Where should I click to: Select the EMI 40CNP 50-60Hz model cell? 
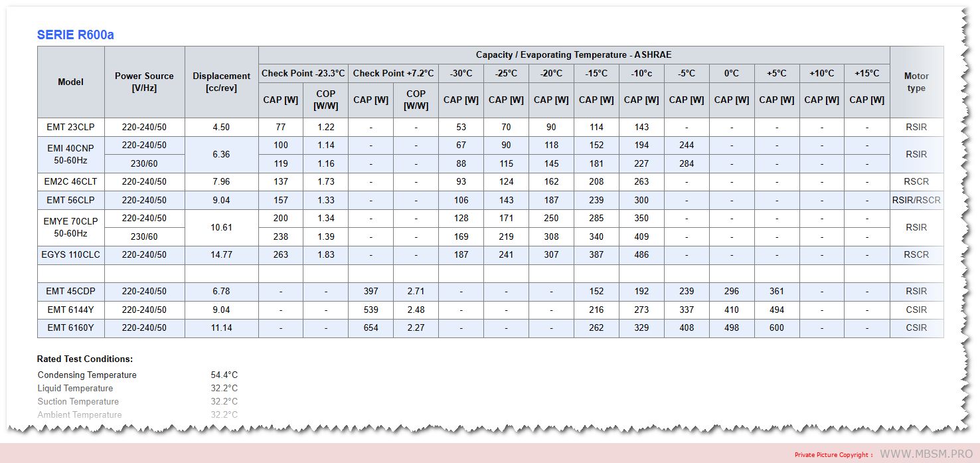(70, 154)
